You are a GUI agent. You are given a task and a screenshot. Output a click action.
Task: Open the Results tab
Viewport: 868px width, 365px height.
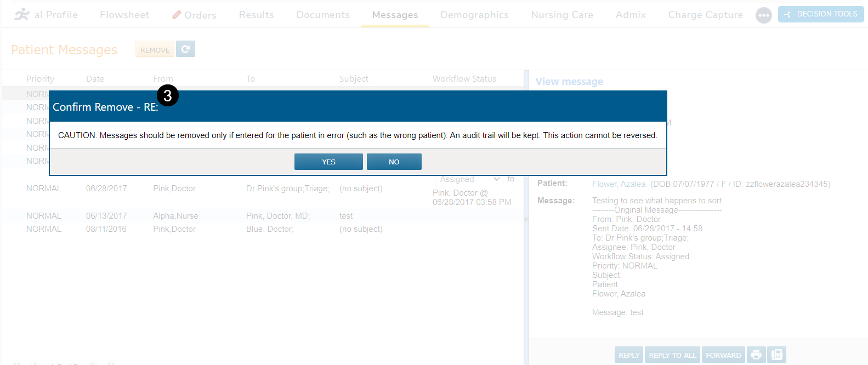tap(256, 15)
